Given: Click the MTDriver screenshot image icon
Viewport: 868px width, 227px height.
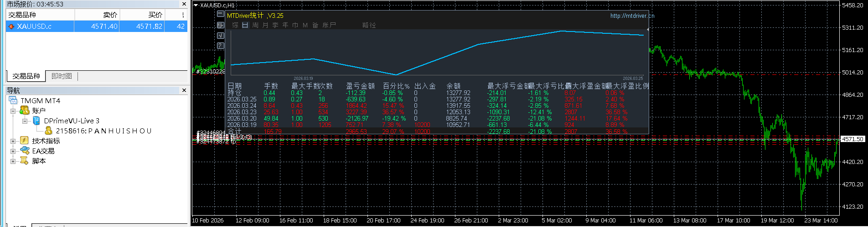Looking at the screenshot, I should [221, 25].
